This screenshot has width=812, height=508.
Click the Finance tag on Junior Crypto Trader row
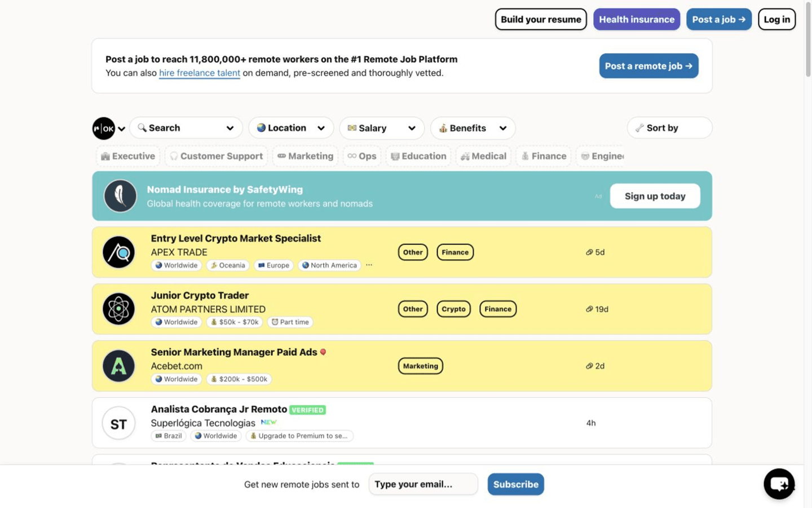coord(498,309)
